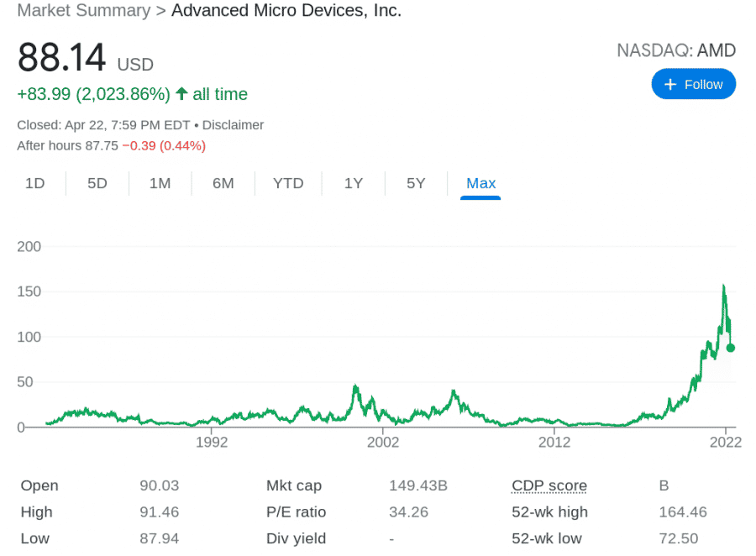Click the 50 y-axis label
Screen dimensions: 756x556
click(x=25, y=382)
